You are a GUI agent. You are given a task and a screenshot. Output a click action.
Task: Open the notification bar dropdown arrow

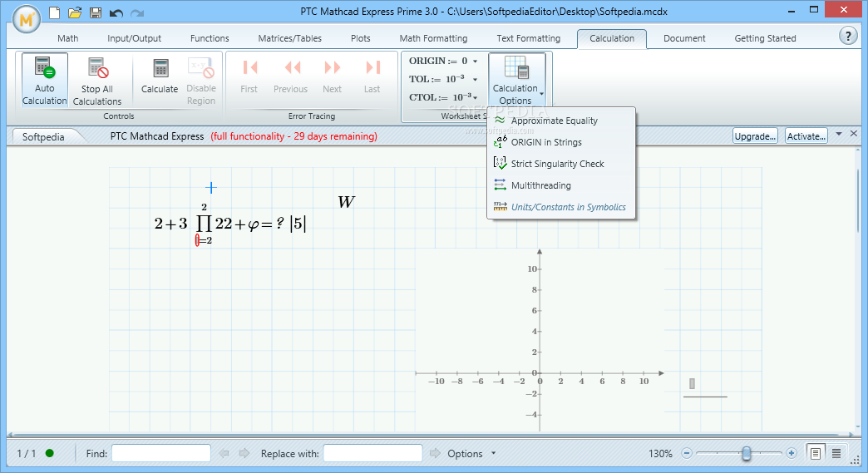click(x=839, y=134)
